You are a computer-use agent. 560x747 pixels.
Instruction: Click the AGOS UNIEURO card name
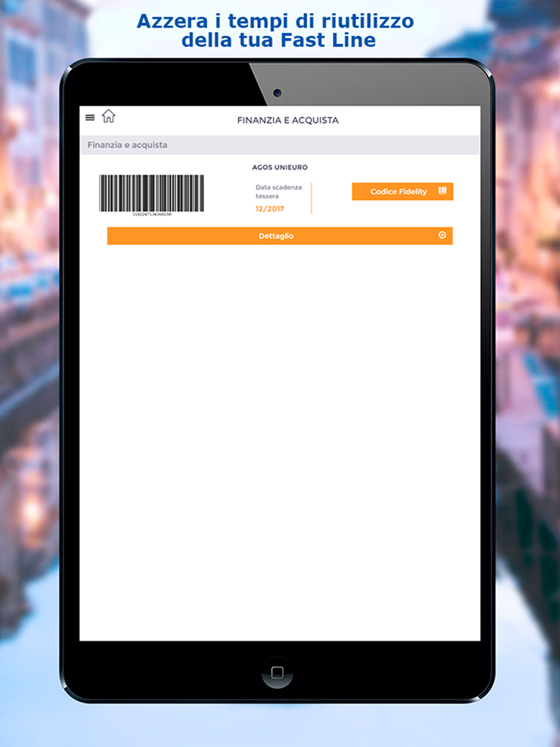tap(280, 167)
